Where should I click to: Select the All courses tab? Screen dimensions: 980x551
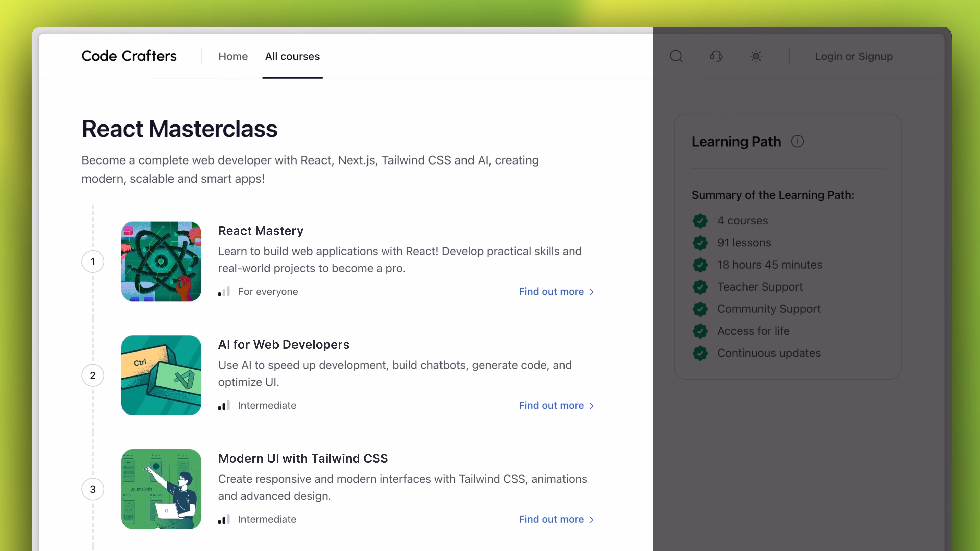click(292, 56)
